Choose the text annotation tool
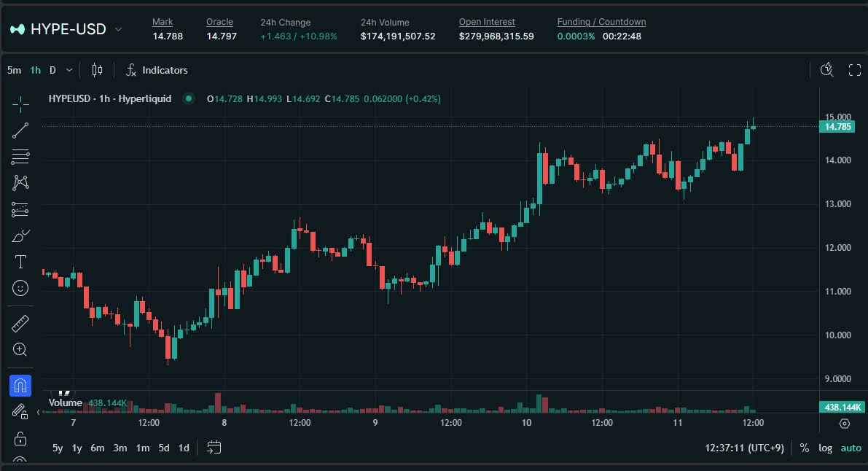The height and width of the screenshot is (471, 868). pos(20,261)
